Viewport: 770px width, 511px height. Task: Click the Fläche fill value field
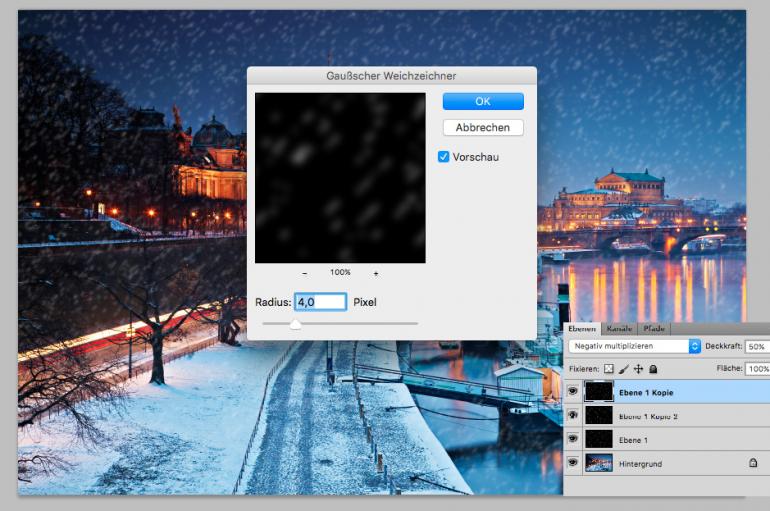[x=756, y=369]
